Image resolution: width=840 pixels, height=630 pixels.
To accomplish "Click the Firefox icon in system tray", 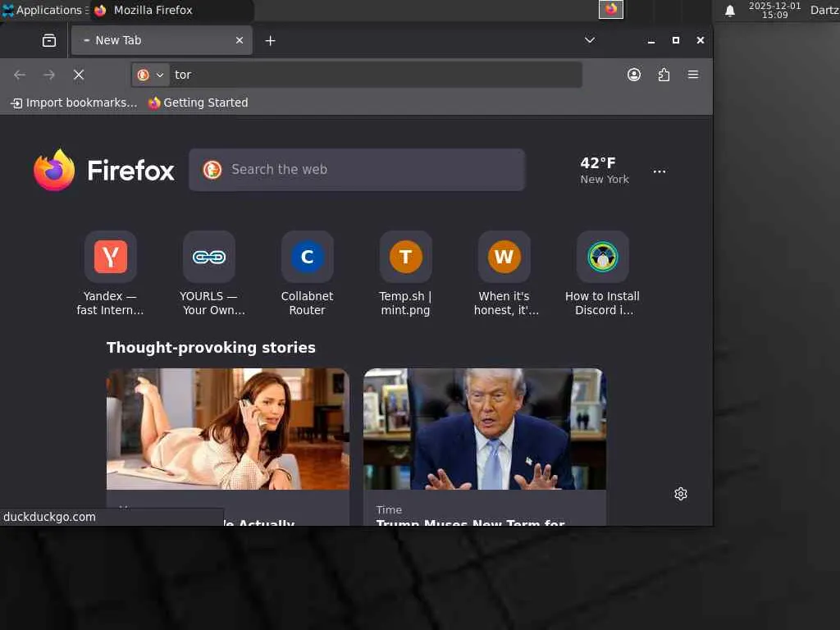I will 610,9.
